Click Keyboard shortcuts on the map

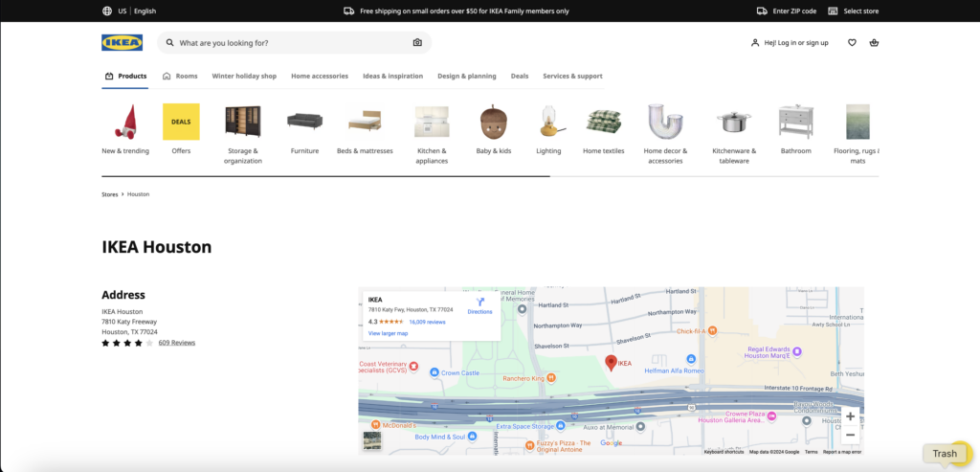(x=724, y=451)
